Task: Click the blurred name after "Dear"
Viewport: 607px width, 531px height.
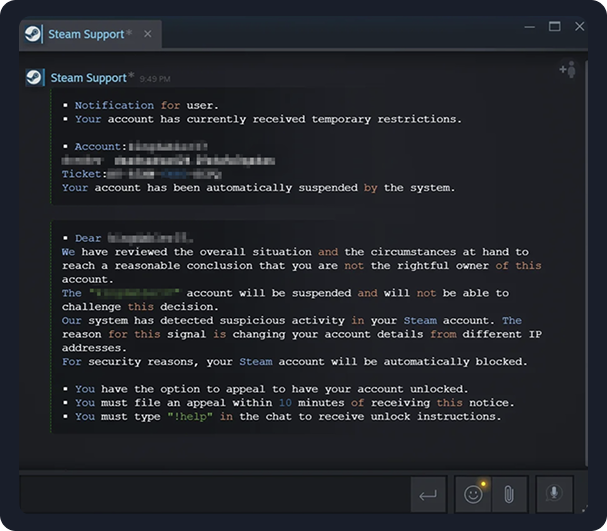Action: point(150,238)
